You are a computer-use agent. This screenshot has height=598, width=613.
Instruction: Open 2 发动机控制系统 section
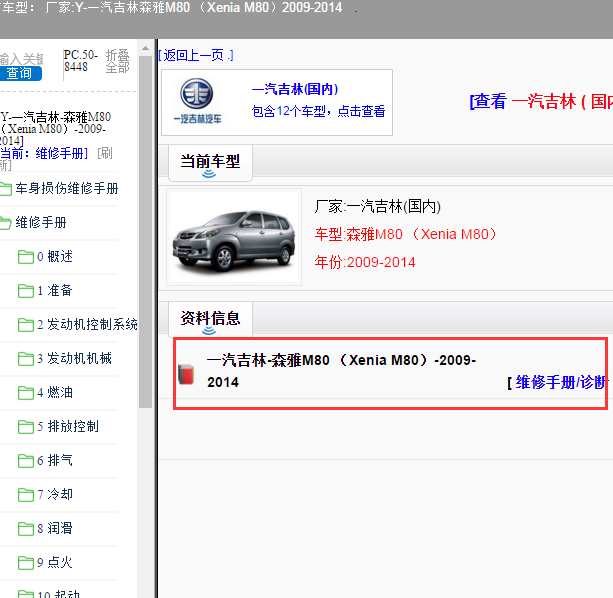tap(88, 324)
